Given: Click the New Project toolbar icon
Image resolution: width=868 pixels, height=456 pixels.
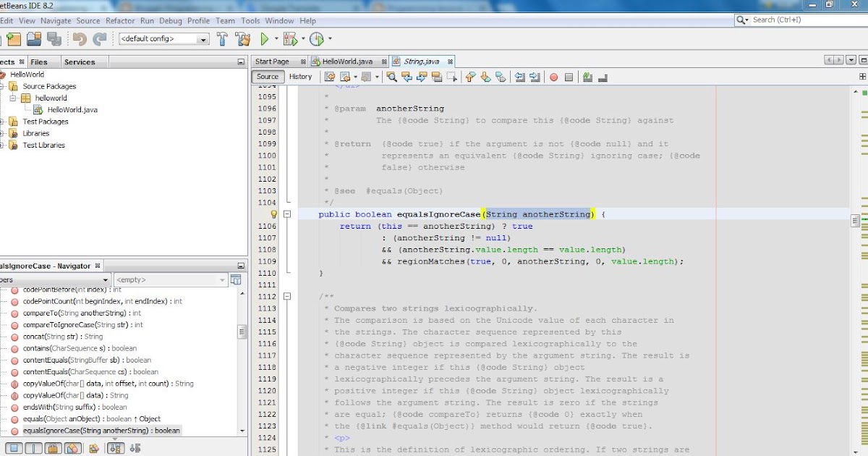Looking at the screenshot, I should pos(14,38).
